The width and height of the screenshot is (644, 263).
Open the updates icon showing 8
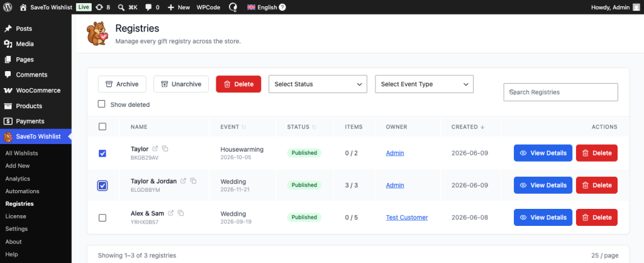coord(99,7)
